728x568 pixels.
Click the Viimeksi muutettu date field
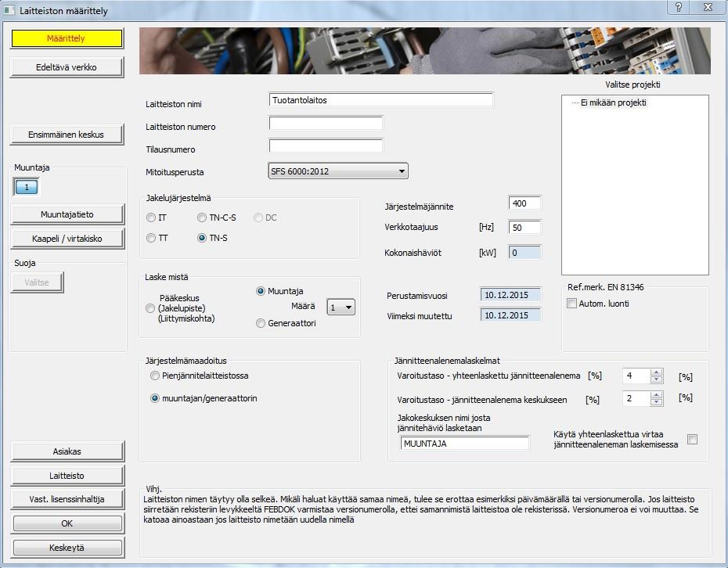(x=510, y=315)
